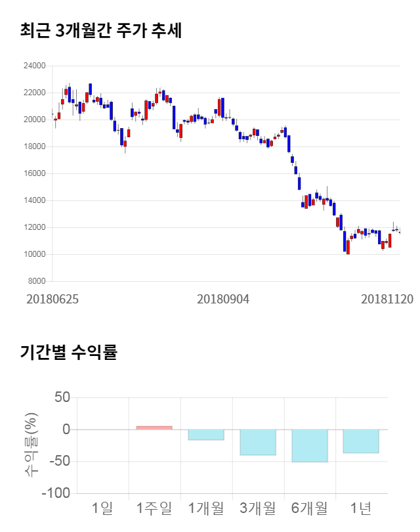Select the red 1주일 return bar

tap(154, 428)
